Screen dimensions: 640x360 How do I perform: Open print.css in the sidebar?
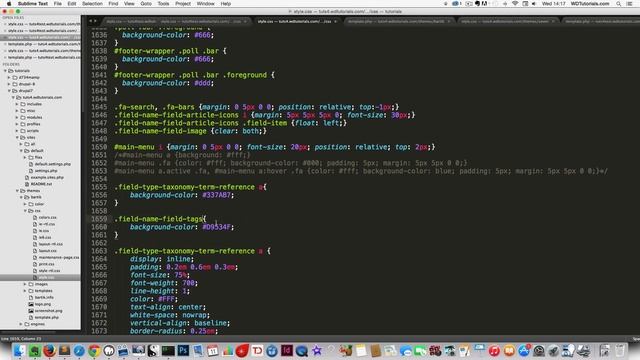(46, 264)
